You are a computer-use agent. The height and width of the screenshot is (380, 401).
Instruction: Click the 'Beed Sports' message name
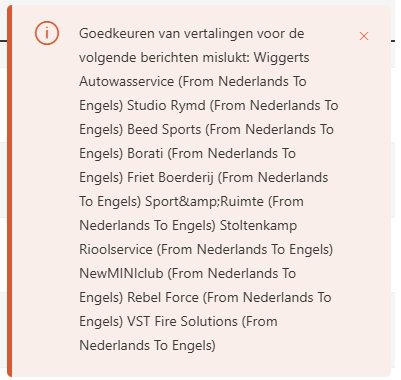[x=164, y=130]
